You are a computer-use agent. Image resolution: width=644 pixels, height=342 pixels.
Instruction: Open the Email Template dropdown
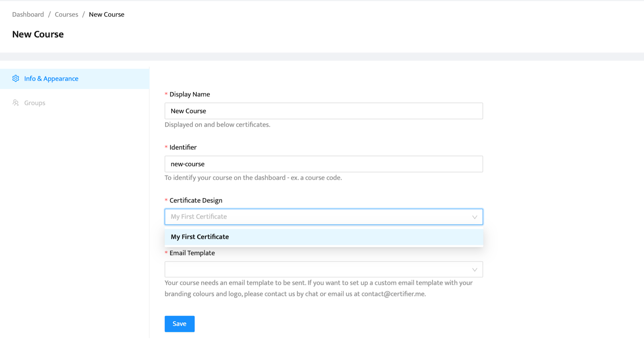tap(324, 269)
